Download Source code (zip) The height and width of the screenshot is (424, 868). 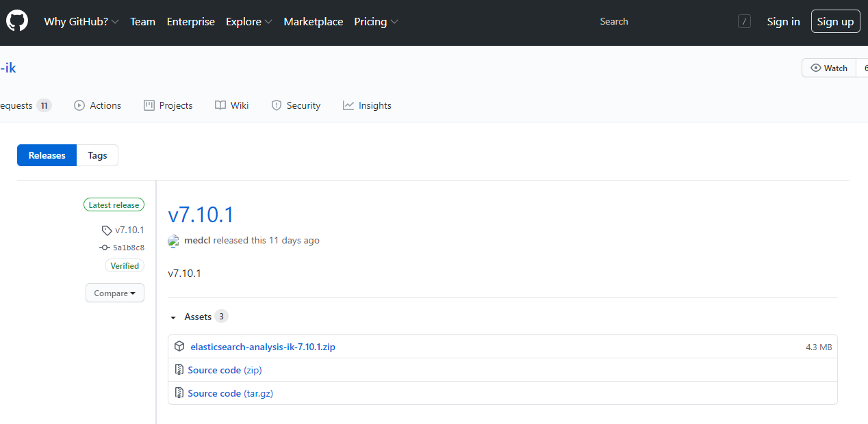coord(225,370)
